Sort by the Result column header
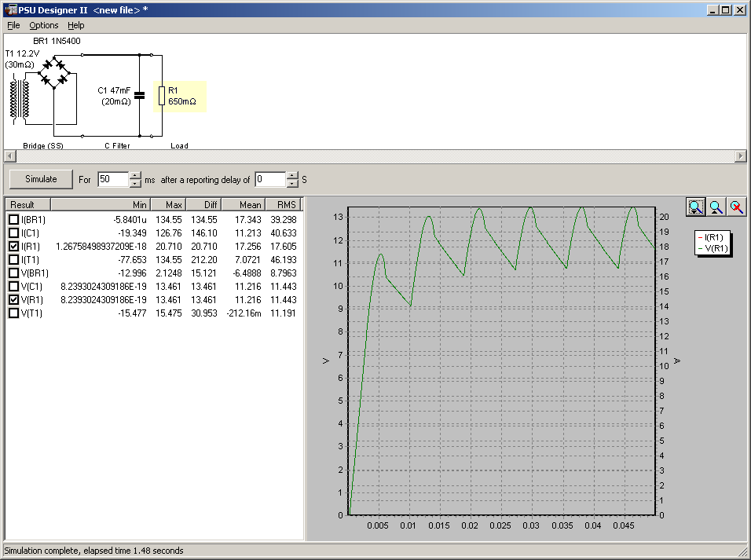Screen dimensions: 751x560 click(28, 204)
